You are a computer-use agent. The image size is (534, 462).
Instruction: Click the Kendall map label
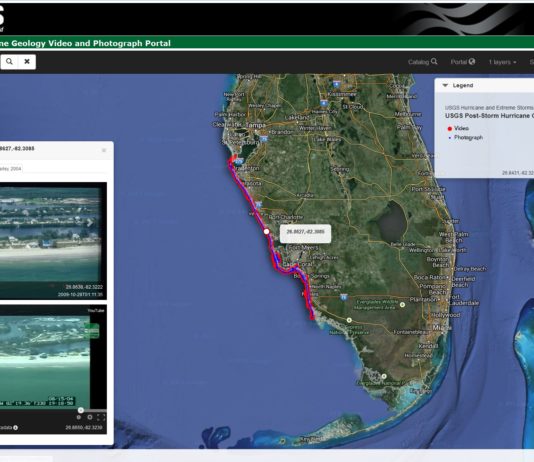[428, 346]
